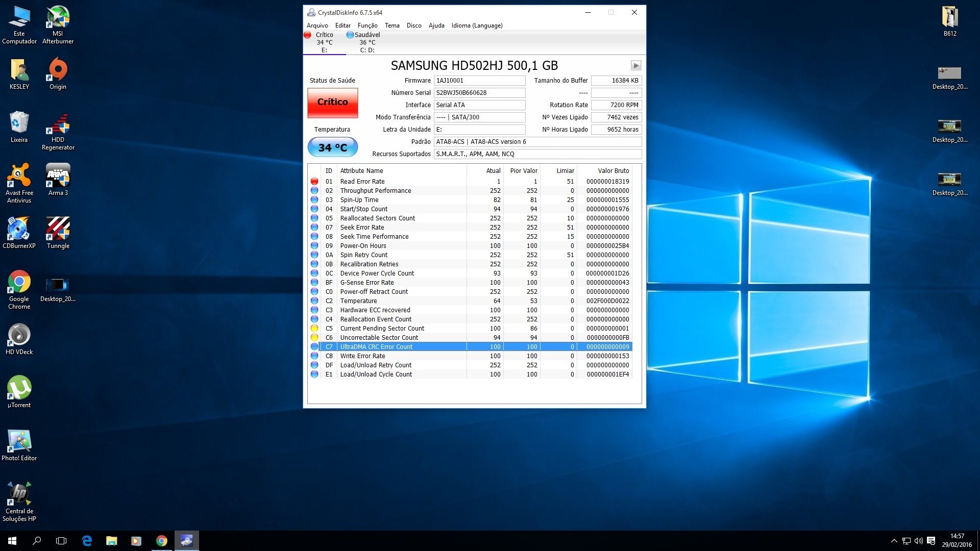
Task: Select the Desktop_20 file beside Google Chrome
Action: point(58,290)
